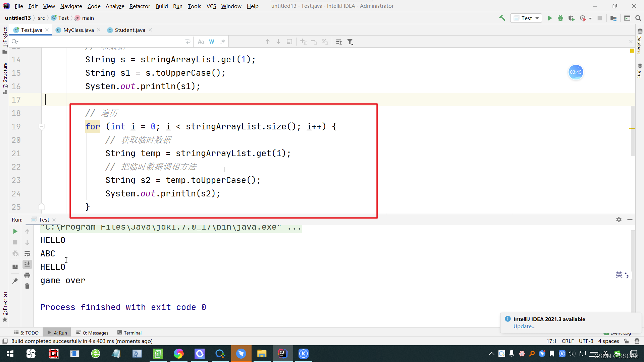
Task: Start debugging with the green bug icon
Action: pyautogui.click(x=560, y=18)
